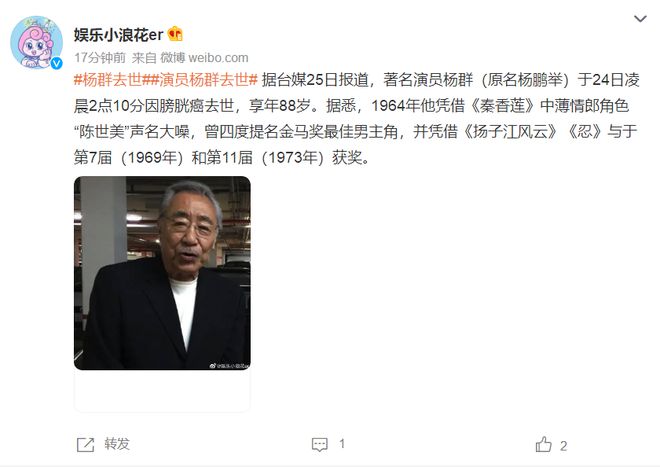Like the post with thumbs-up icon
The image size is (660, 467).
click(543, 444)
